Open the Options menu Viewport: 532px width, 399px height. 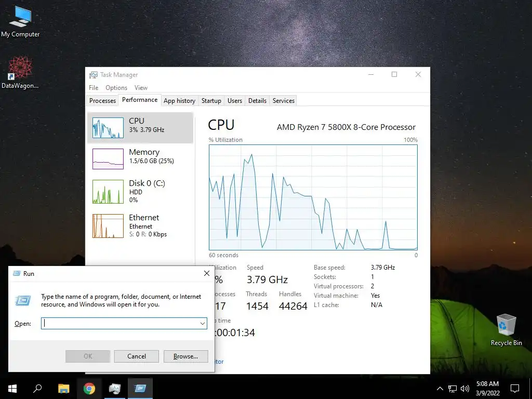pyautogui.click(x=116, y=87)
